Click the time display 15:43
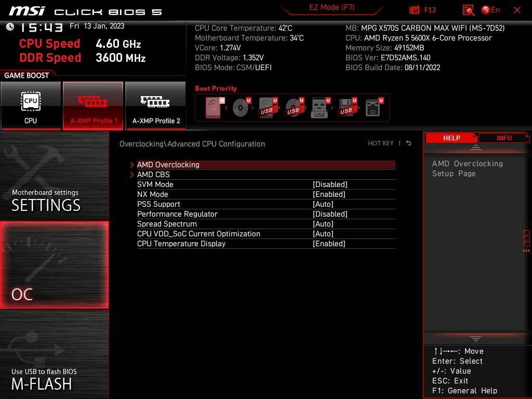The image size is (532, 399). coord(42,28)
